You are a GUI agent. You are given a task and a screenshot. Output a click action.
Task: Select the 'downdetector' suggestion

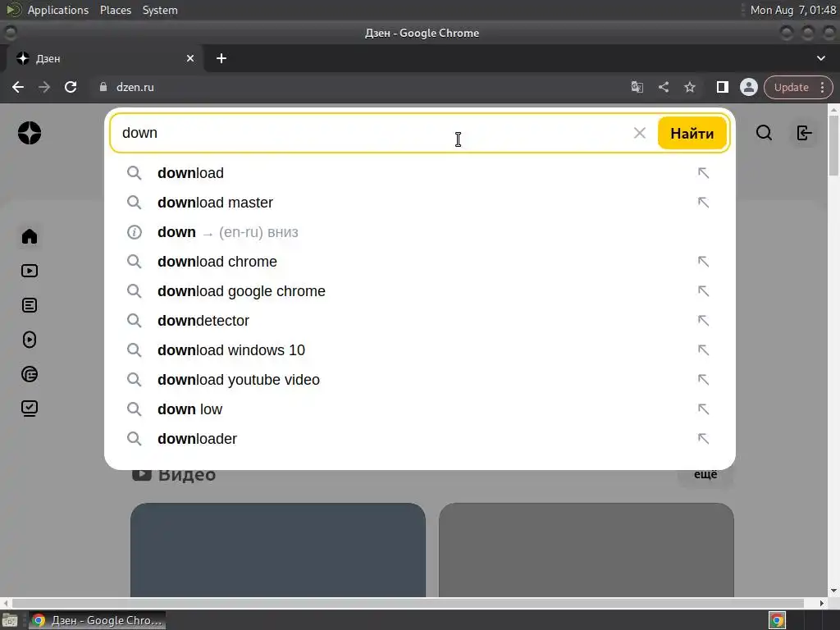point(419,321)
